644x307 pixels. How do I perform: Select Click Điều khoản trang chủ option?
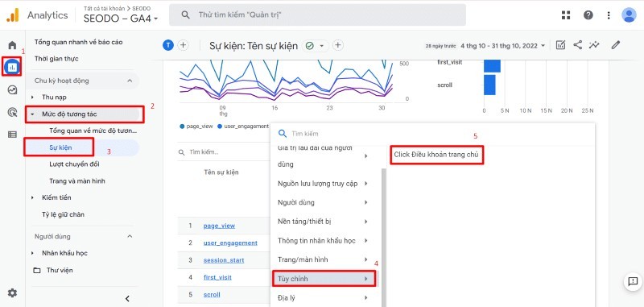436,155
